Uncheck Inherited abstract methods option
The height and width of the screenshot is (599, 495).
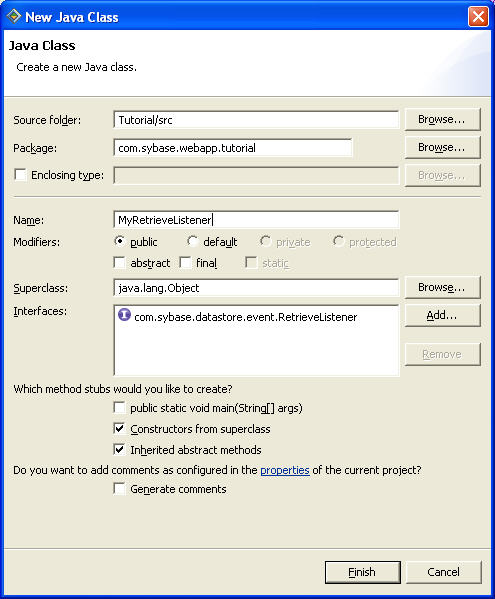(120, 449)
